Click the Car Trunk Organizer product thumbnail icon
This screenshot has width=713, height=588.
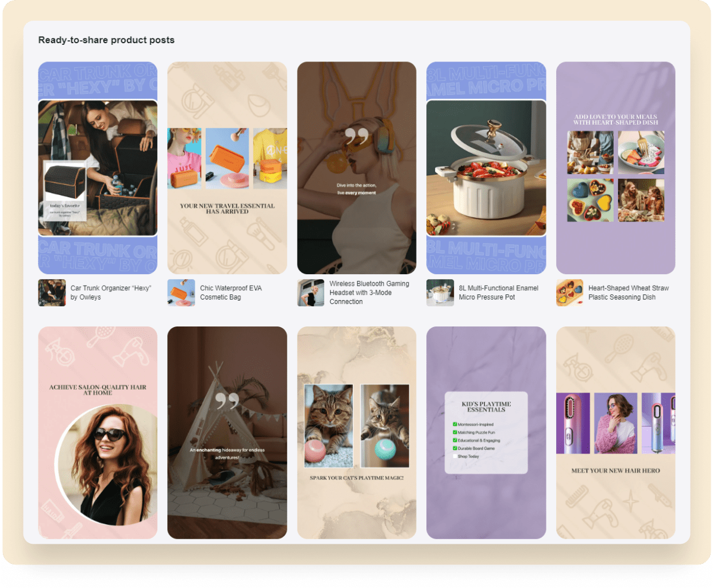pos(52,293)
